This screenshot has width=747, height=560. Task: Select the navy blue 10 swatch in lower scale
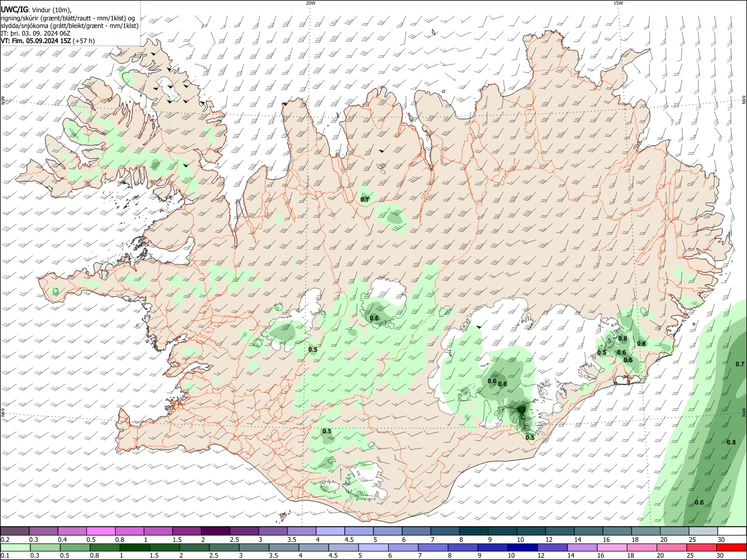(x=521, y=547)
